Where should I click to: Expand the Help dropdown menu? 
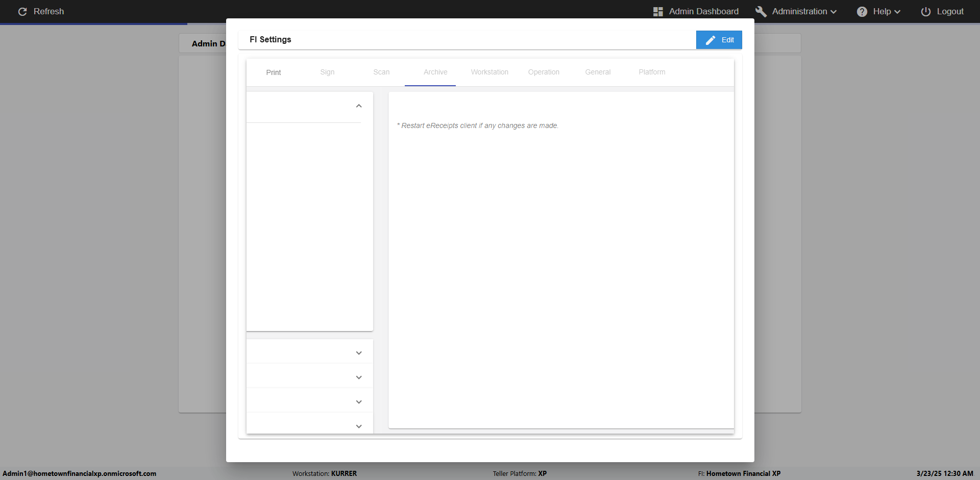pyautogui.click(x=878, y=11)
